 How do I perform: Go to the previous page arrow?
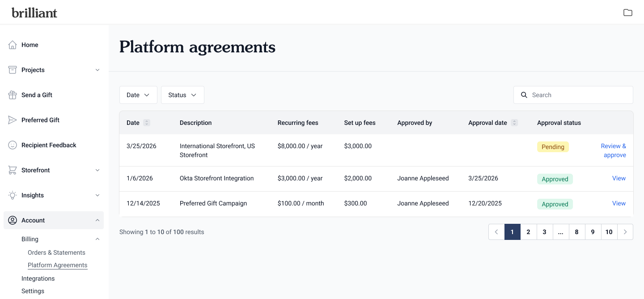(496, 232)
